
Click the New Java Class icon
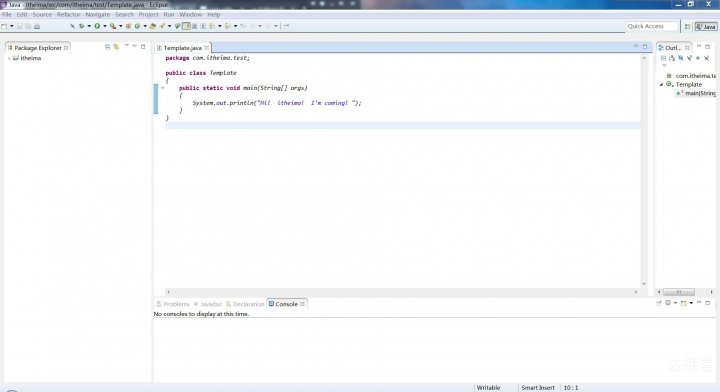137,26
